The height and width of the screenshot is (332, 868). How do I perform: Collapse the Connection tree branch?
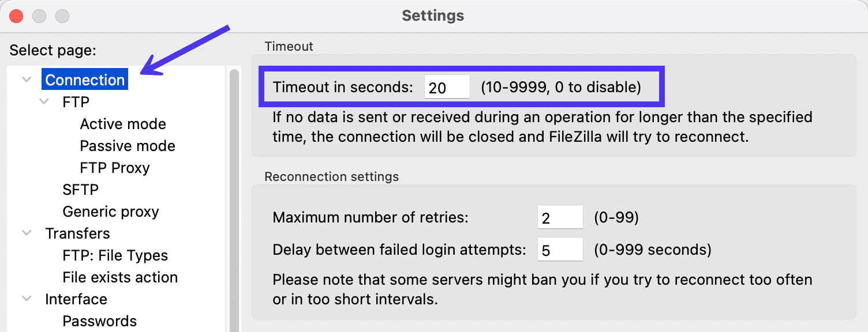[x=26, y=80]
